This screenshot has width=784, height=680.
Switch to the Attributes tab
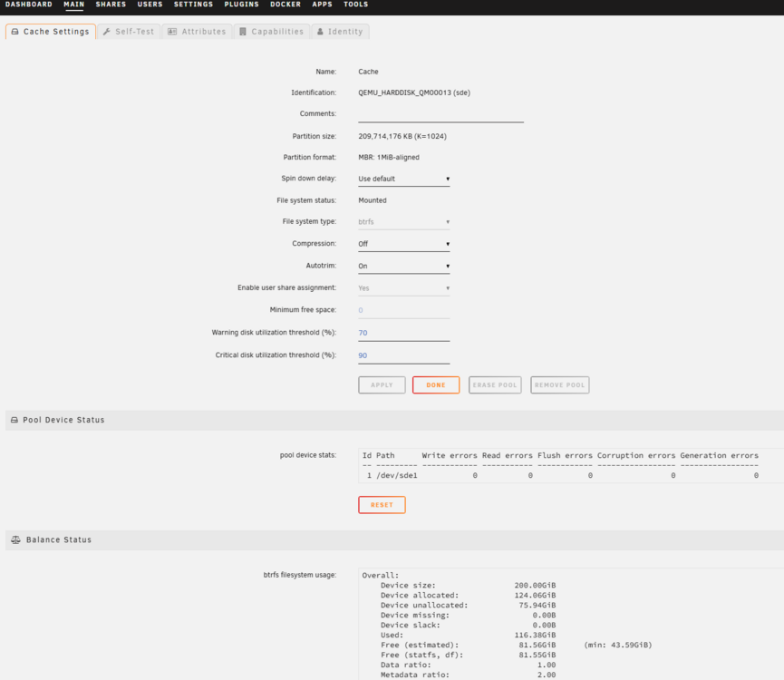[x=197, y=32]
